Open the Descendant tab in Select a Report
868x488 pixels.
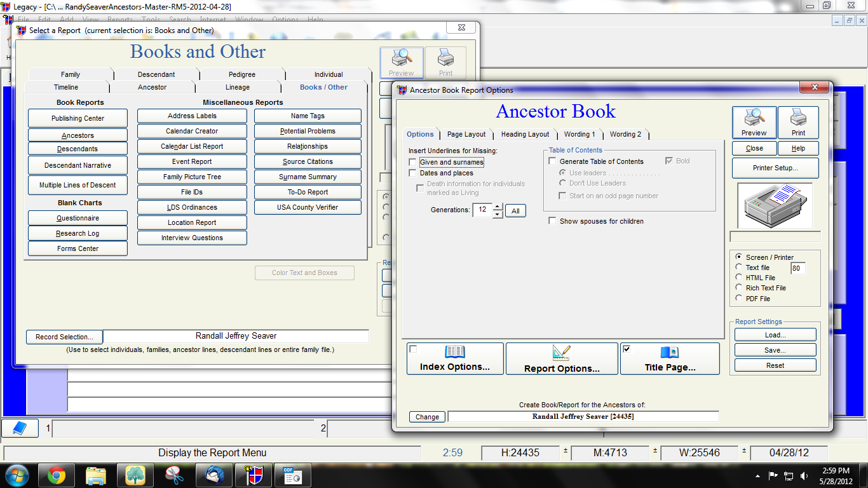pyautogui.click(x=156, y=74)
